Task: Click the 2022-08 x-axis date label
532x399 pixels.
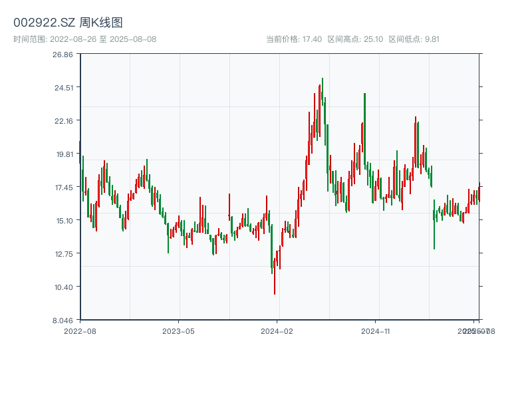Action: 80,331
